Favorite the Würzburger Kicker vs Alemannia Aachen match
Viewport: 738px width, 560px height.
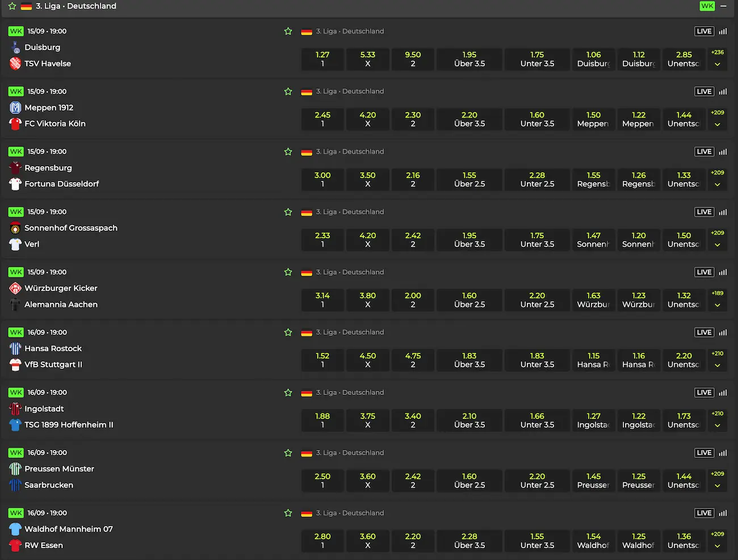click(288, 272)
